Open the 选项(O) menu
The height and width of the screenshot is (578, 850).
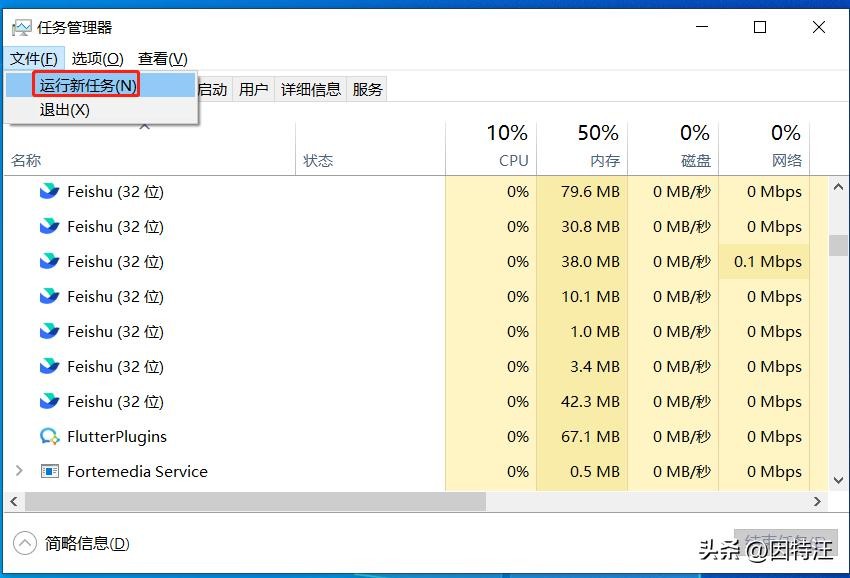click(97, 59)
